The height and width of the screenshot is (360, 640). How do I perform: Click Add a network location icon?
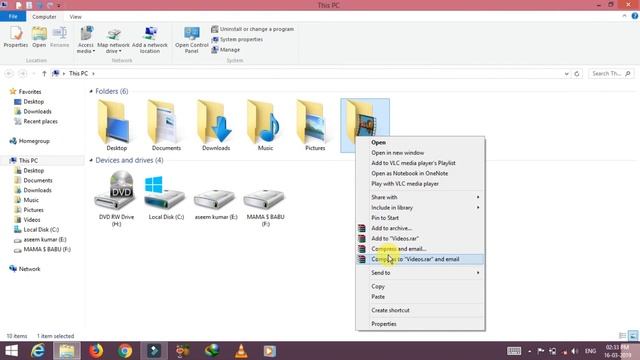[x=150, y=40]
